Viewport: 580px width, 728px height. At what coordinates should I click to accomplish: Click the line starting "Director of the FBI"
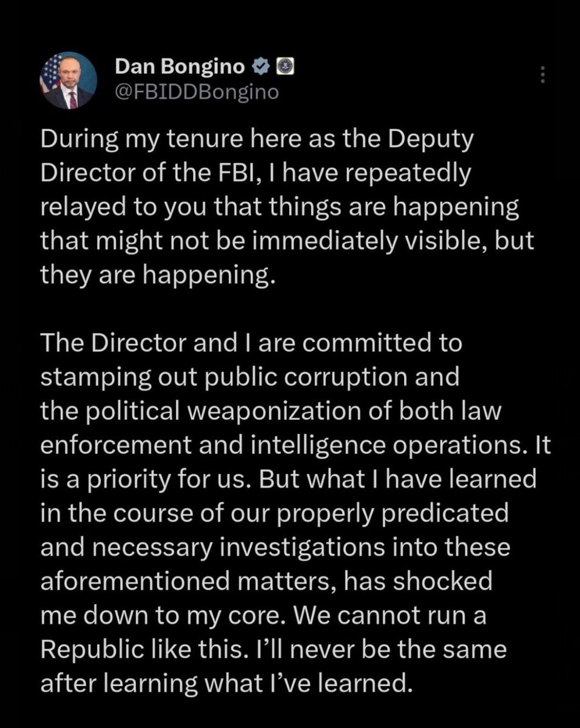pos(255,176)
